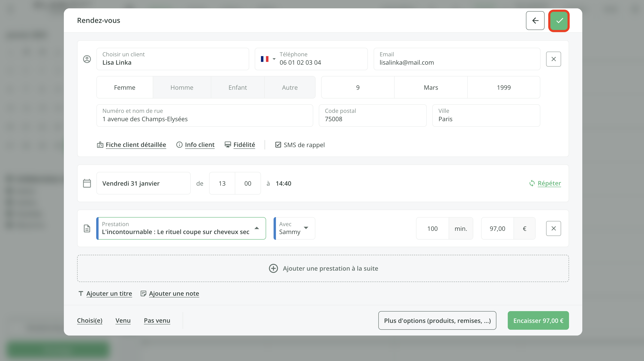This screenshot has height=361, width=644.
Task: Click the Mars birth month field
Action: click(x=430, y=87)
